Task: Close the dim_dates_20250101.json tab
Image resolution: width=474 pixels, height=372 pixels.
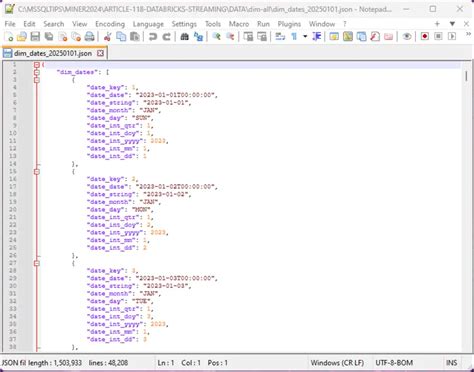Action: (x=100, y=53)
